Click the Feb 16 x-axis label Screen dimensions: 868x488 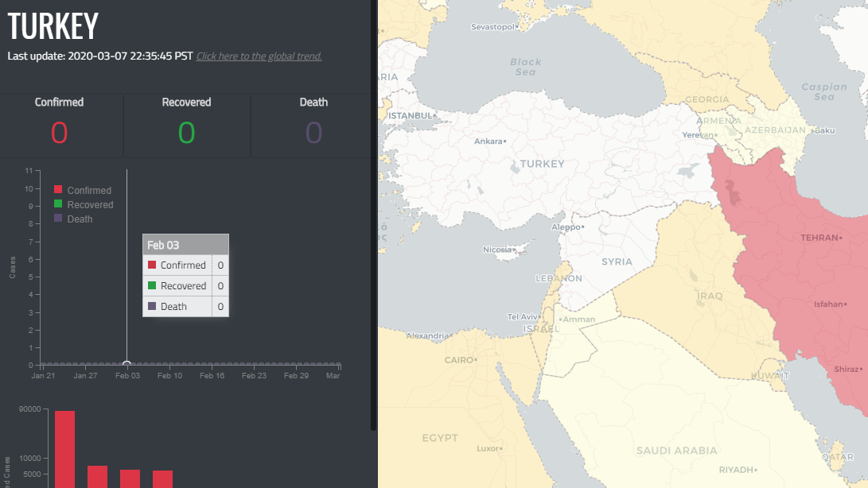(x=212, y=376)
